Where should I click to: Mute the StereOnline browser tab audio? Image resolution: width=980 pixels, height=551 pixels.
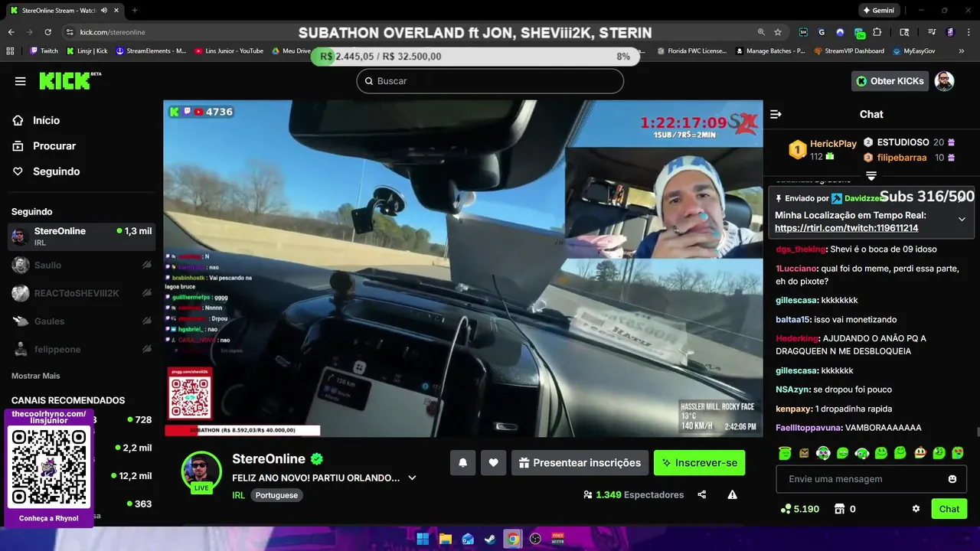[x=104, y=11]
